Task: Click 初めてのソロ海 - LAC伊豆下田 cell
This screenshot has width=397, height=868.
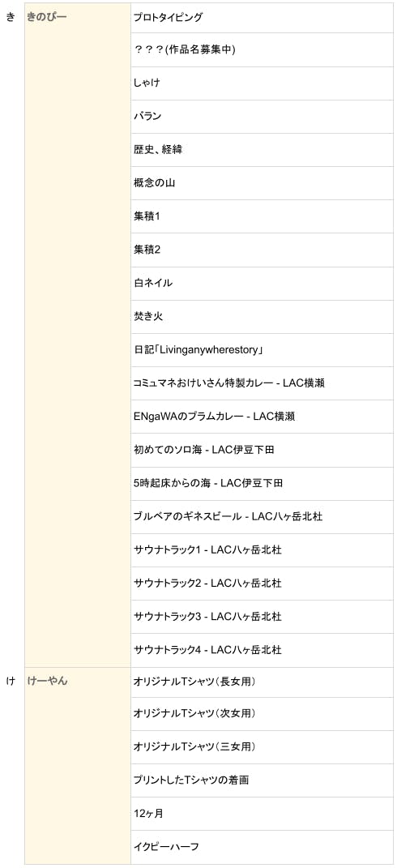Action: point(262,450)
